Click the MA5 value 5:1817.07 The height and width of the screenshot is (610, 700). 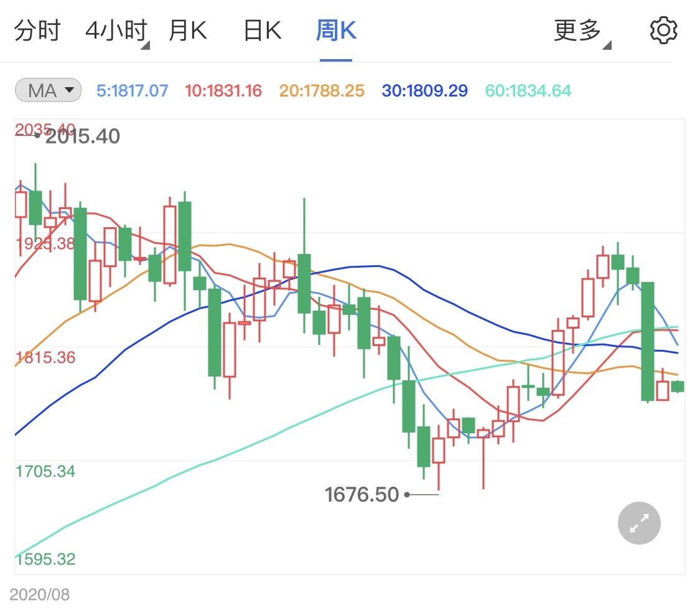pyautogui.click(x=132, y=91)
